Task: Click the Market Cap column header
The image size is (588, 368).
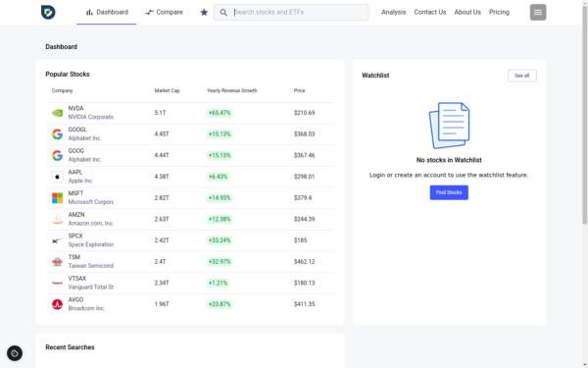Action: coord(167,90)
